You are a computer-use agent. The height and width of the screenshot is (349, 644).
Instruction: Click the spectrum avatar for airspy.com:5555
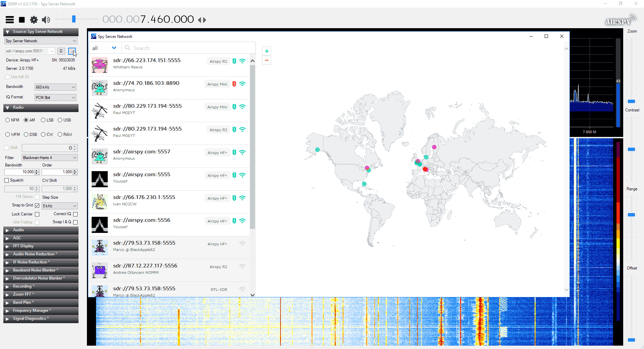coord(100,179)
